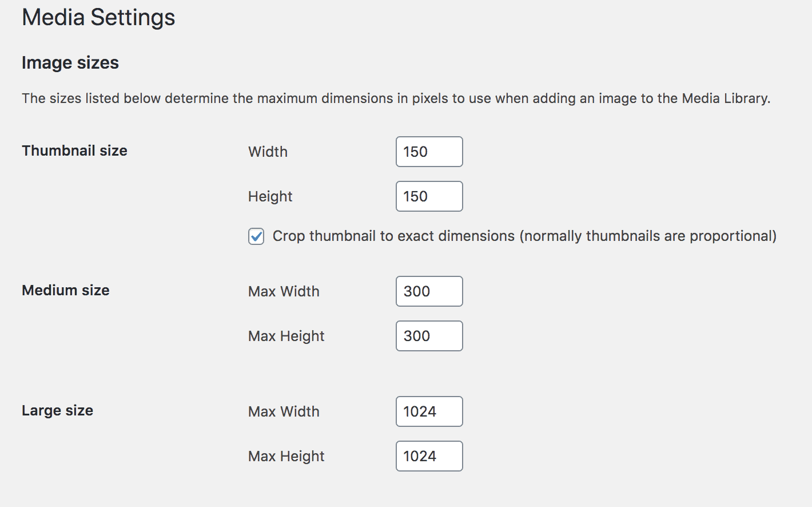Click the Thumbnail size Width input field
The height and width of the screenshot is (507, 812).
[429, 152]
